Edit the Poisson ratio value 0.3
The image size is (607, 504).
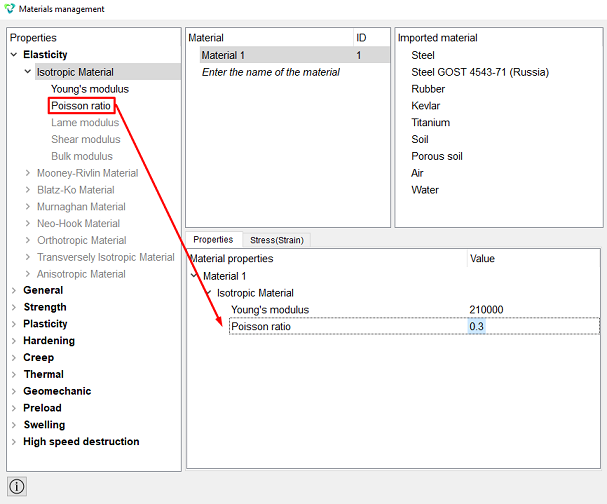pyautogui.click(x=477, y=326)
